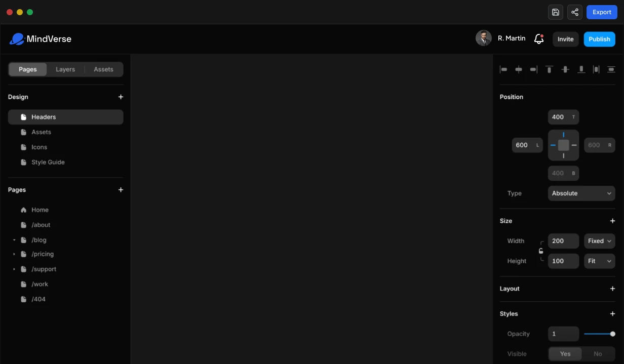Select the align left edges icon
624x364 pixels.
click(x=503, y=69)
